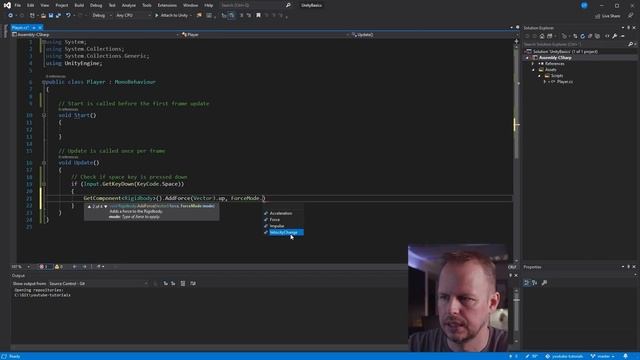Open the Player class navigation dropdown
The image size is (640, 360).
[x=265, y=35]
